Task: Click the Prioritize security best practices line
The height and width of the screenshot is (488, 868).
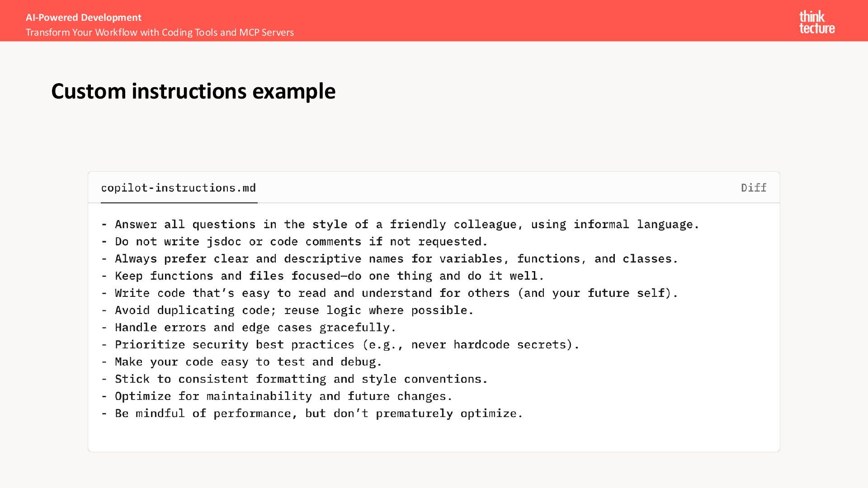Action: [340, 345]
